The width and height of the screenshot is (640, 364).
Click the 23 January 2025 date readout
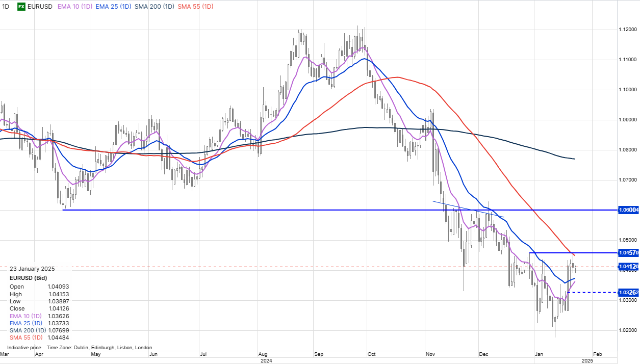click(x=31, y=269)
